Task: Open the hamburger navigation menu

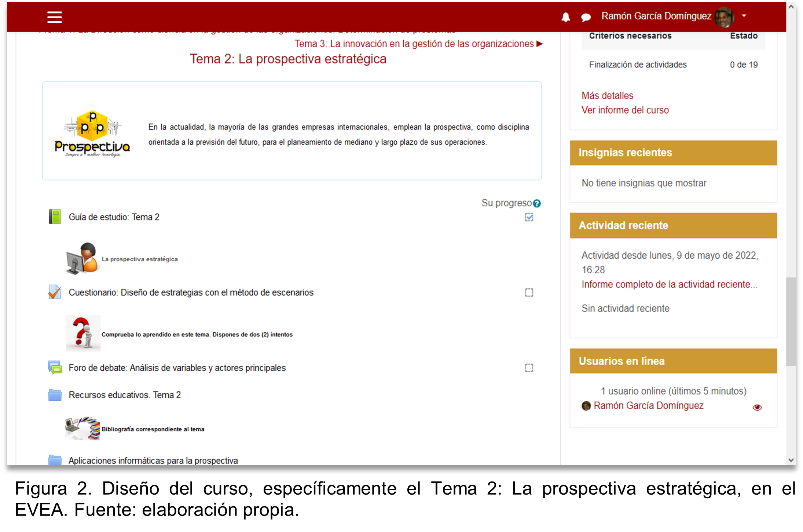Action: click(54, 17)
